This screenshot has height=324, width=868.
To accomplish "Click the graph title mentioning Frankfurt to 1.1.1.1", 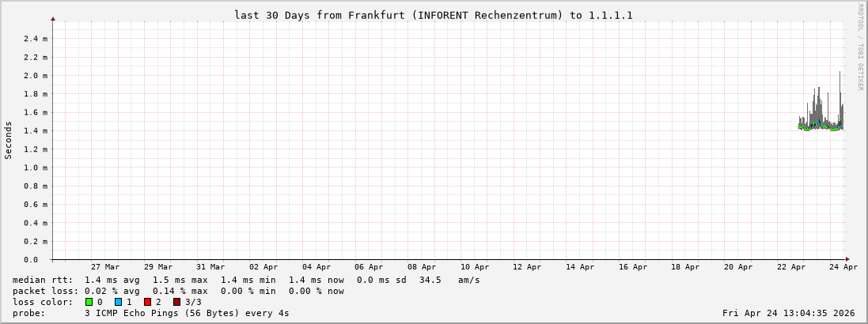I will tap(433, 15).
